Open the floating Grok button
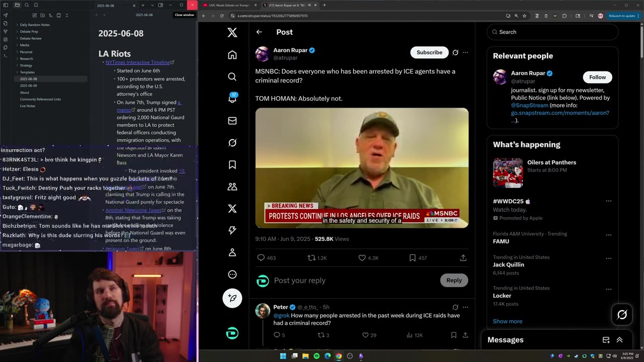 (622, 315)
